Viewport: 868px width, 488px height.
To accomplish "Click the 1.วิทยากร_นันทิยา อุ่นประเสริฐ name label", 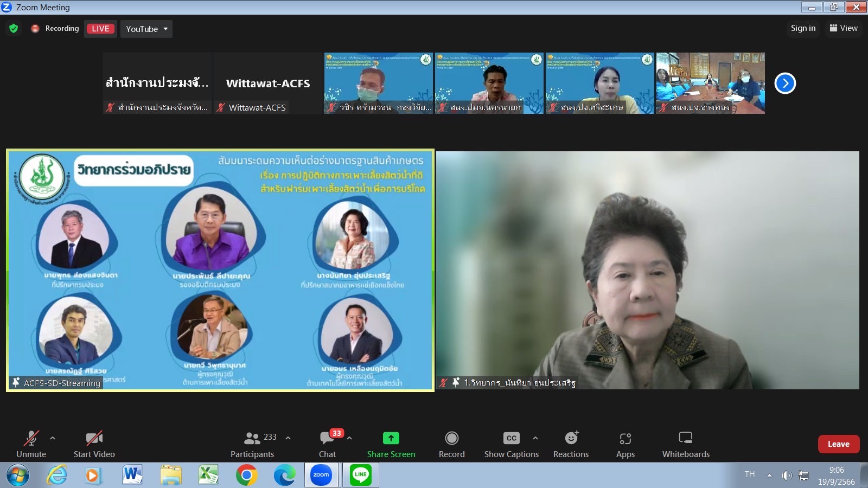I will [520, 383].
